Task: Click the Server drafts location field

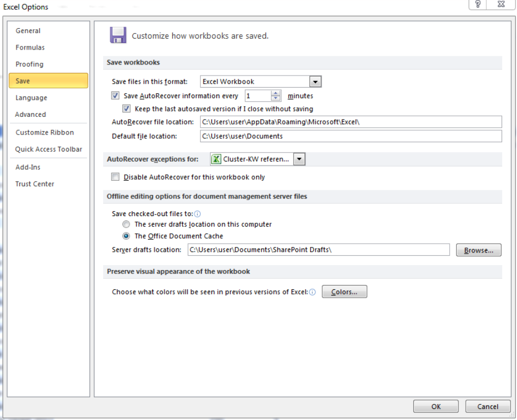Action: [x=318, y=250]
